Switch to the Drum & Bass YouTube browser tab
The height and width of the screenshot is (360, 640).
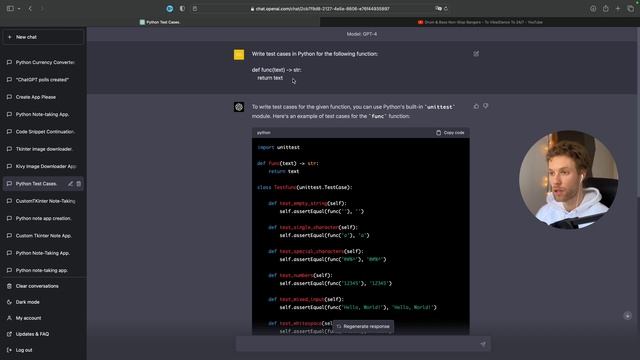(480, 22)
